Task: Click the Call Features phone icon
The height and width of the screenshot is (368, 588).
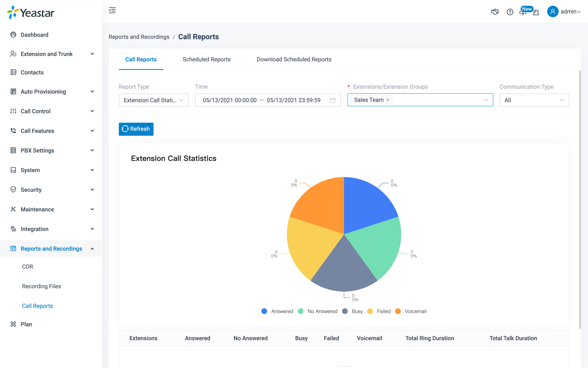Action: coord(13,131)
